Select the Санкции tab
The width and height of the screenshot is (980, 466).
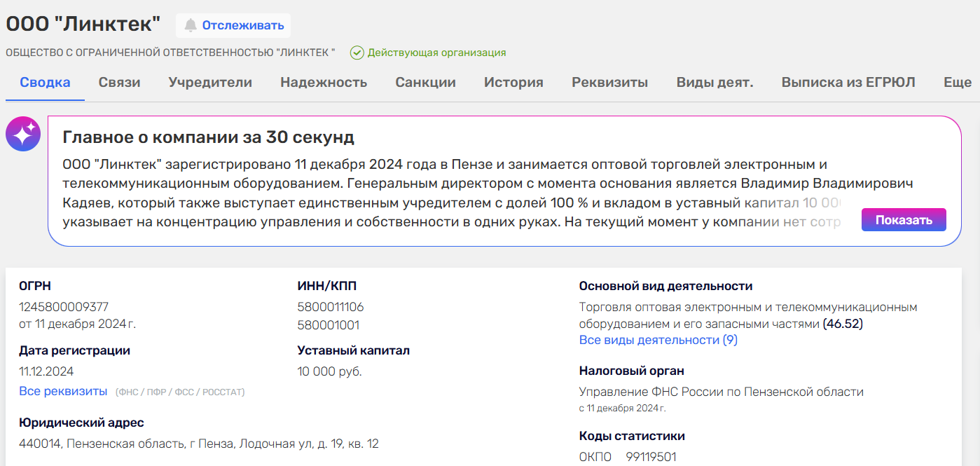pos(425,83)
